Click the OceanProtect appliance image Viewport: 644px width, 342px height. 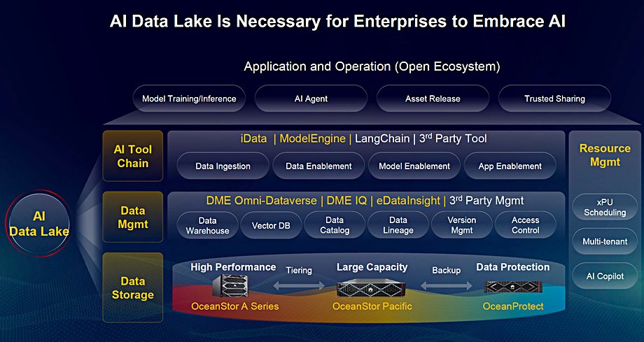(513, 287)
